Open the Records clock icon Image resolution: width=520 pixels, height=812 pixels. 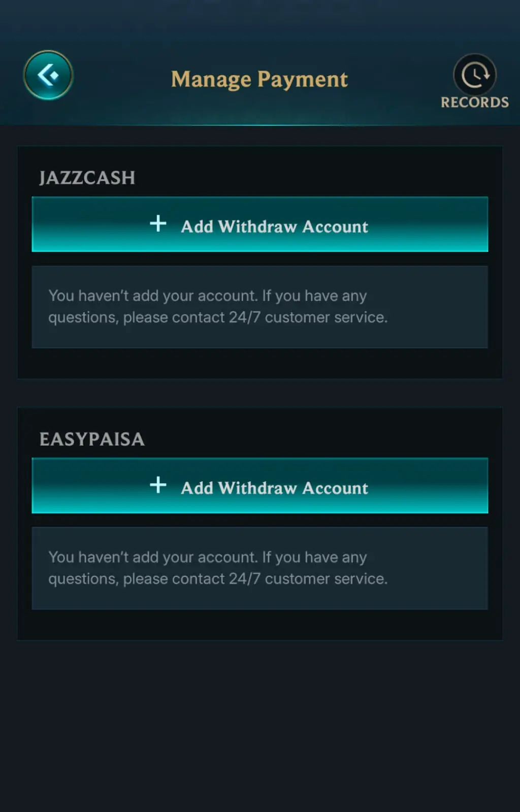(x=475, y=75)
